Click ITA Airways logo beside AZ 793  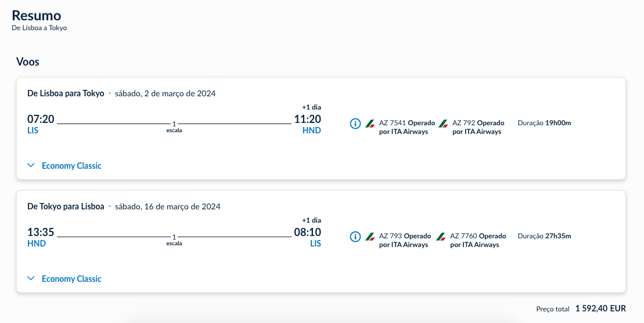click(x=370, y=237)
